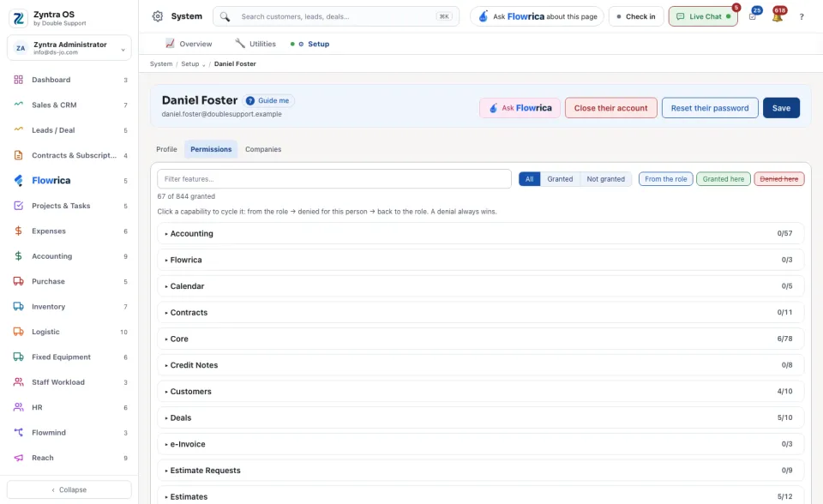The width and height of the screenshot is (823, 504).
Task: Expand the Customers permissions group
Action: [x=480, y=391]
